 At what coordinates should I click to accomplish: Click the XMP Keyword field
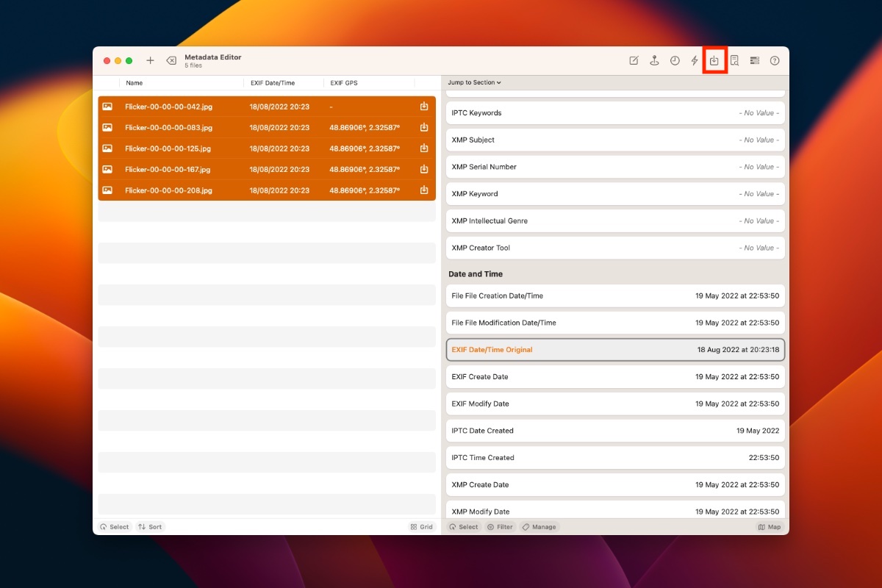pos(615,194)
